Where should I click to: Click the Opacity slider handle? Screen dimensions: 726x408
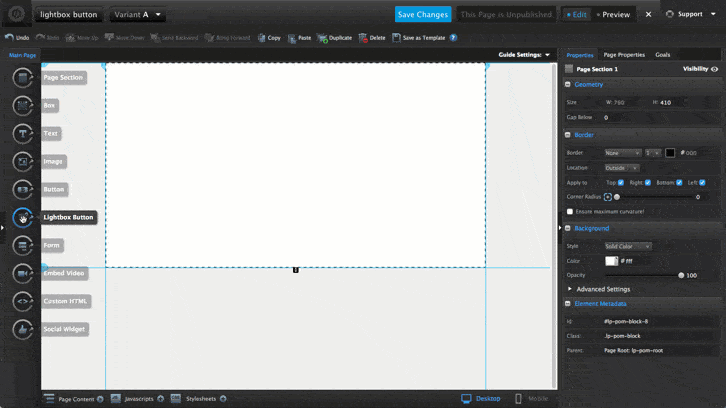[681, 276]
